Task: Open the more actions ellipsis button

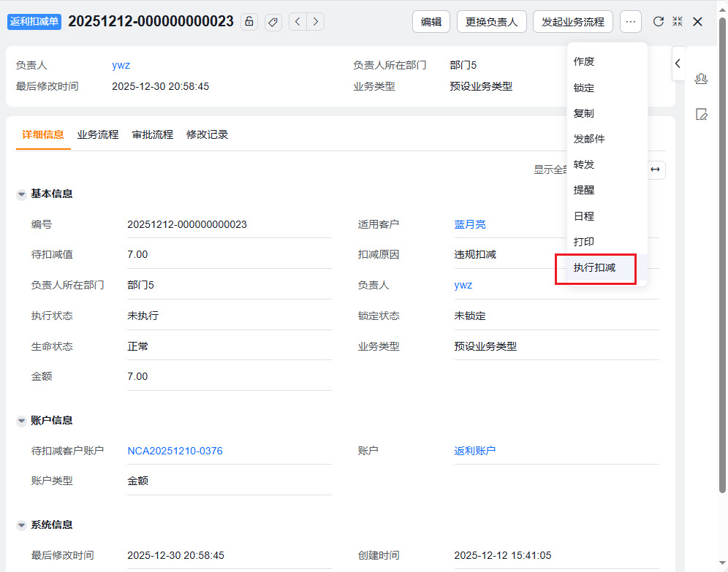Action: (x=631, y=22)
